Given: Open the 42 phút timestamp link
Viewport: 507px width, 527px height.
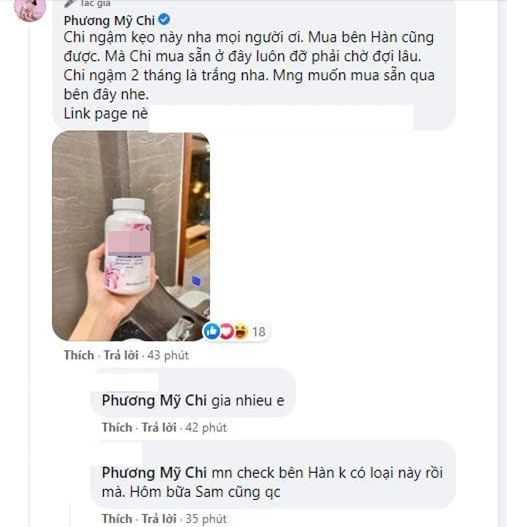Looking at the screenshot, I should tap(206, 428).
